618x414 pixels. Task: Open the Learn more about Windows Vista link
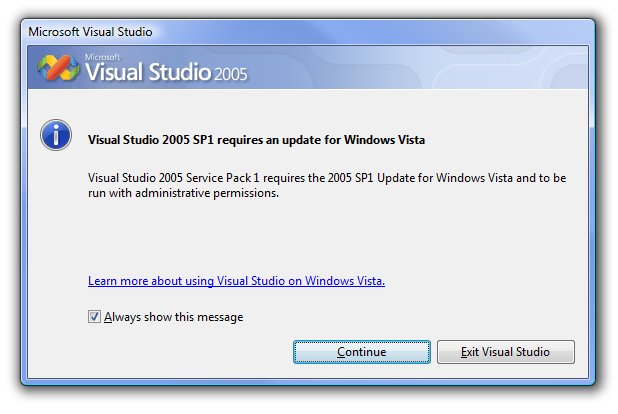coord(236,281)
